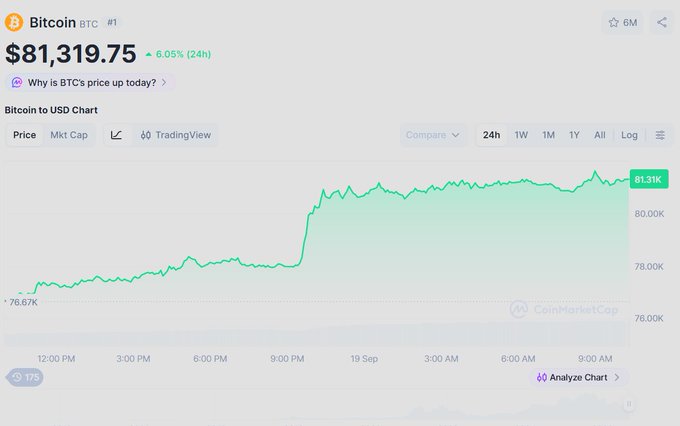Viewport: 680px width, 426px height.
Task: Click the orange Bitcoin logo icon
Action: pyautogui.click(x=14, y=22)
